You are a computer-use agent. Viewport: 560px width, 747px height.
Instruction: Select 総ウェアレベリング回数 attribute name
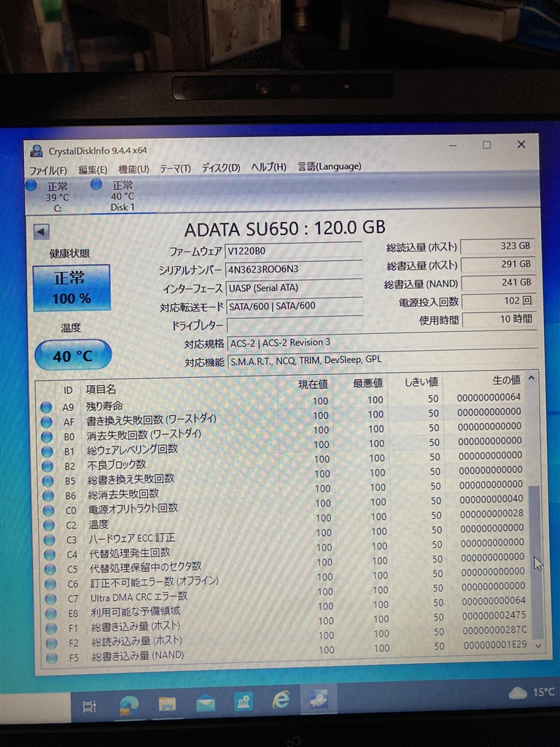point(133,449)
